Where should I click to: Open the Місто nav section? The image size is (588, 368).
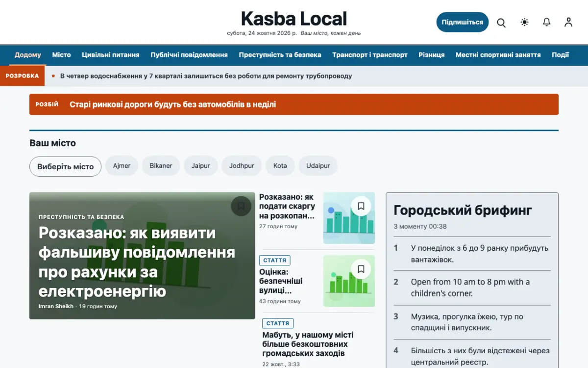[62, 55]
